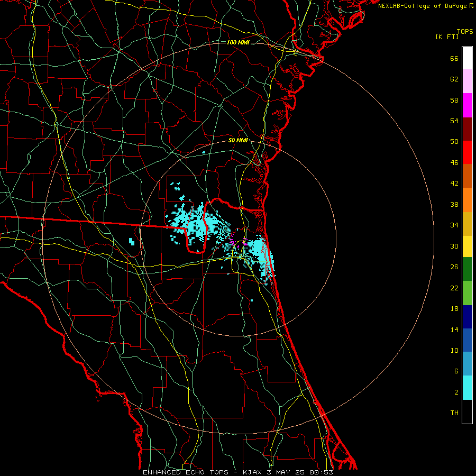
Task: Click the 30 legend value
Action: pos(454,246)
